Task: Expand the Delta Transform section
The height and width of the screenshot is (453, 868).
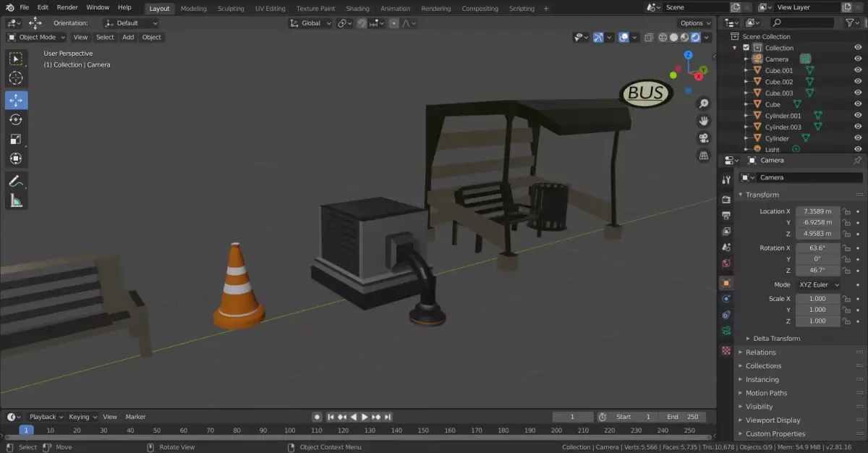Action: pos(776,338)
